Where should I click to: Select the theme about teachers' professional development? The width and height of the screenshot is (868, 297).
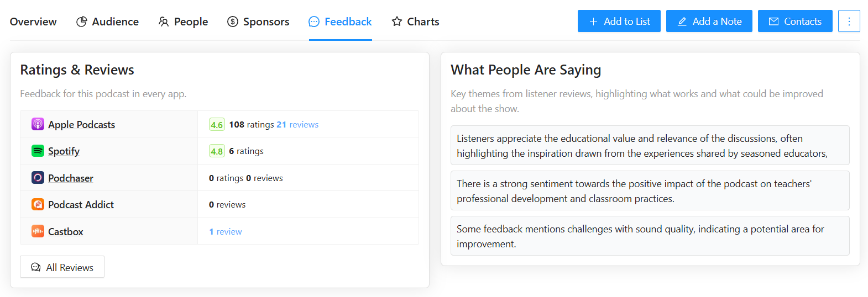(x=650, y=190)
